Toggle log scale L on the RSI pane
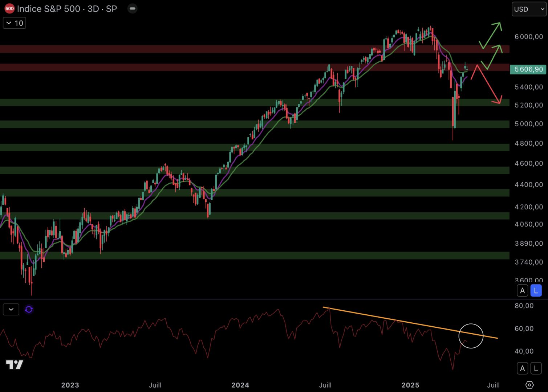The width and height of the screenshot is (548, 392). click(x=536, y=368)
